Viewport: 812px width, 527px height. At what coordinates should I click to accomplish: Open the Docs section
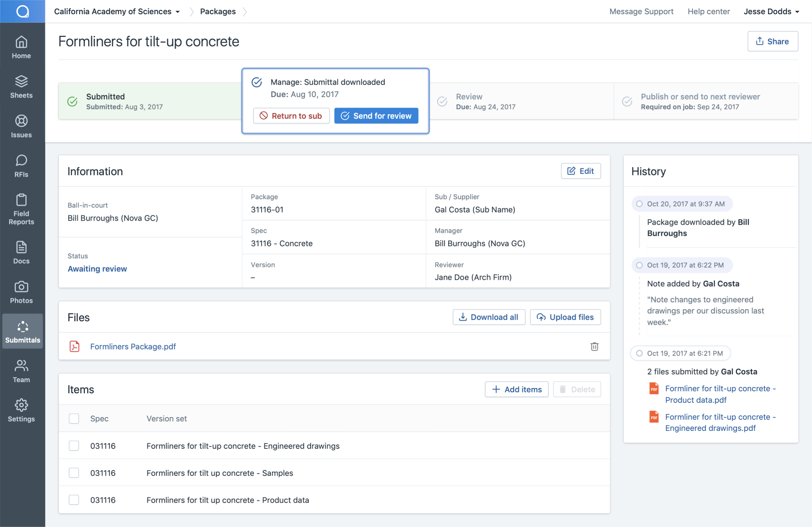[x=21, y=252]
